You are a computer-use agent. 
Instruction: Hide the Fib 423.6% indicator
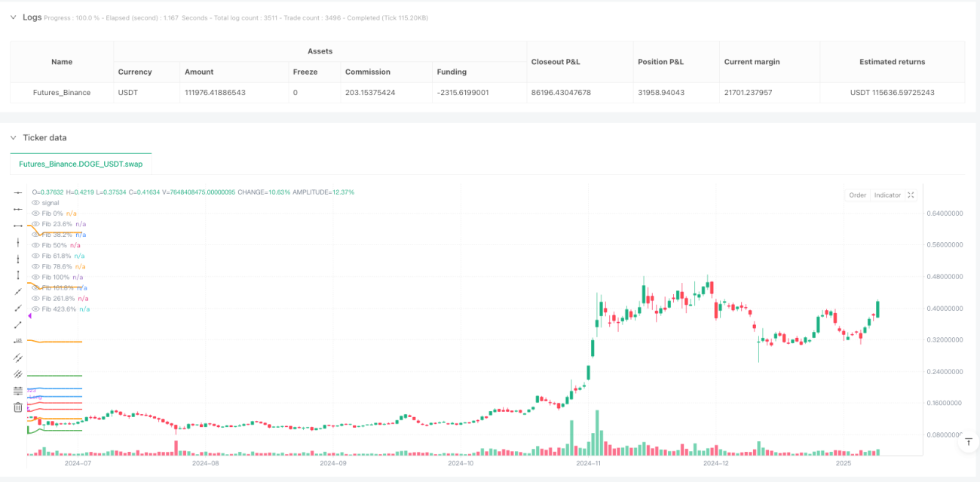(x=35, y=309)
